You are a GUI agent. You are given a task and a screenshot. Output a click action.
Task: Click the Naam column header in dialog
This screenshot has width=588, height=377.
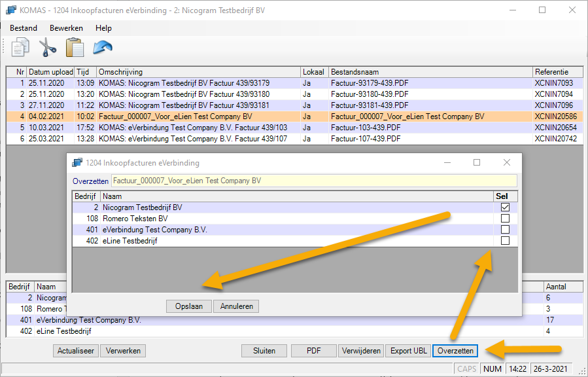297,196
